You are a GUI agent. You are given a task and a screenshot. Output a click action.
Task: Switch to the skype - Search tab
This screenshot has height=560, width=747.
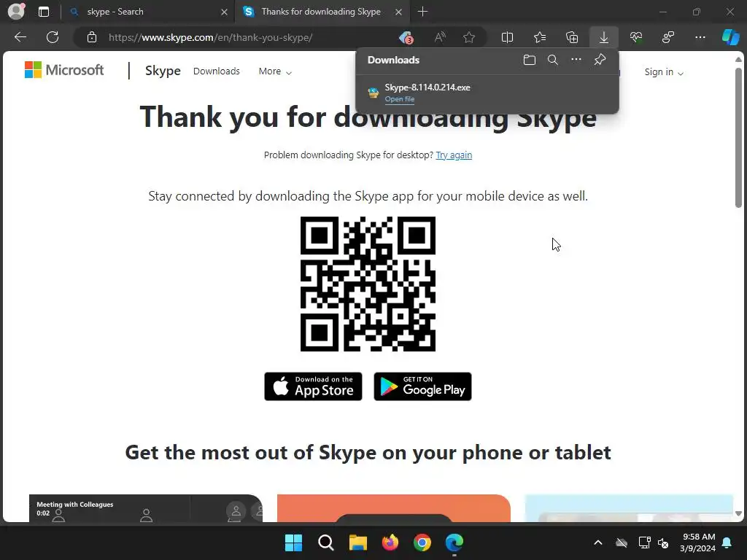(147, 12)
